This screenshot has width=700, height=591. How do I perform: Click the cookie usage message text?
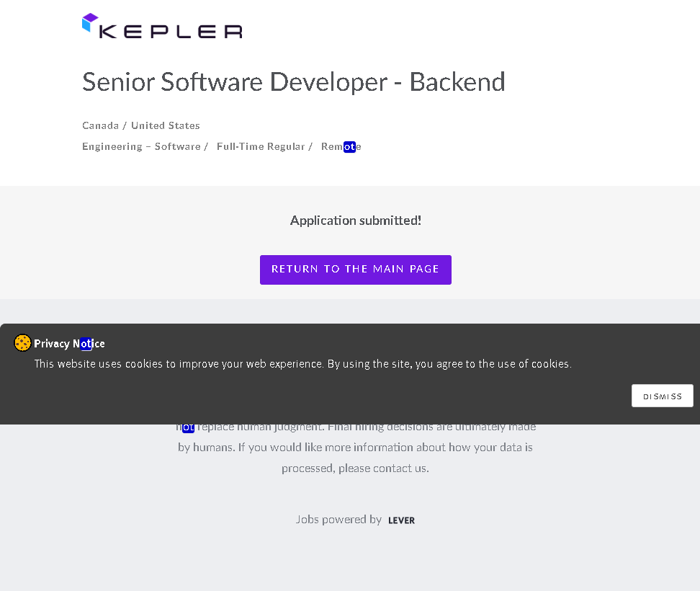click(x=302, y=364)
